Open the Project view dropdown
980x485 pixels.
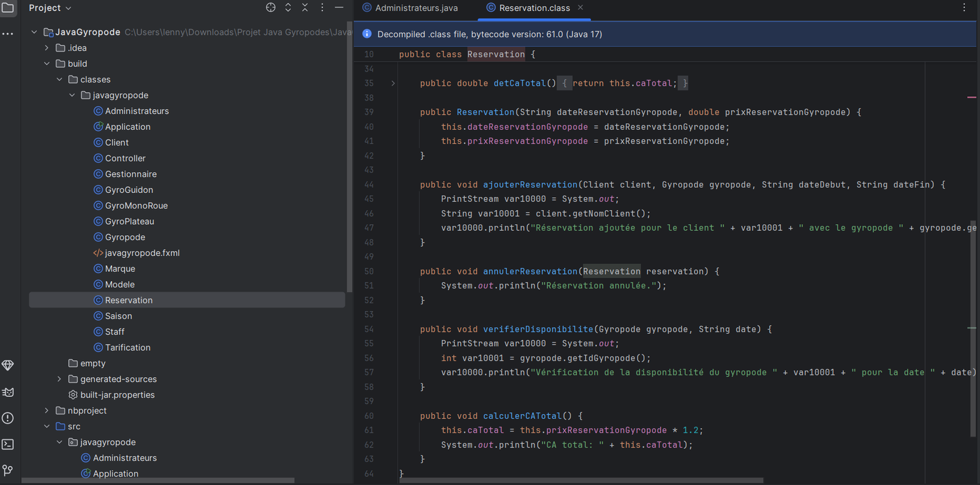coord(50,8)
